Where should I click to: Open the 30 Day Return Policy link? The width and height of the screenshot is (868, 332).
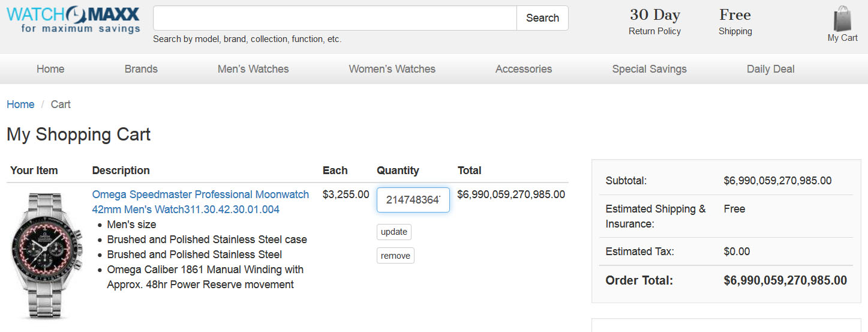coord(654,22)
